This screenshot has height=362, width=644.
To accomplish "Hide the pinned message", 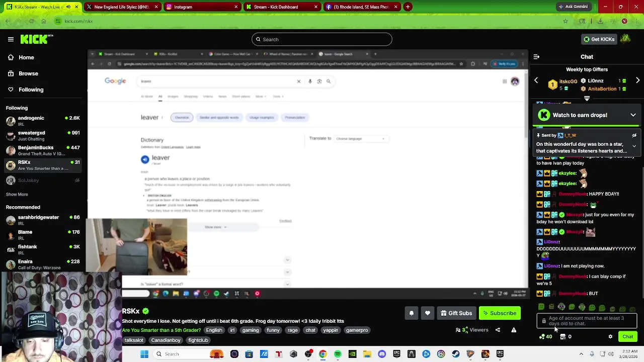I will click(634, 135).
